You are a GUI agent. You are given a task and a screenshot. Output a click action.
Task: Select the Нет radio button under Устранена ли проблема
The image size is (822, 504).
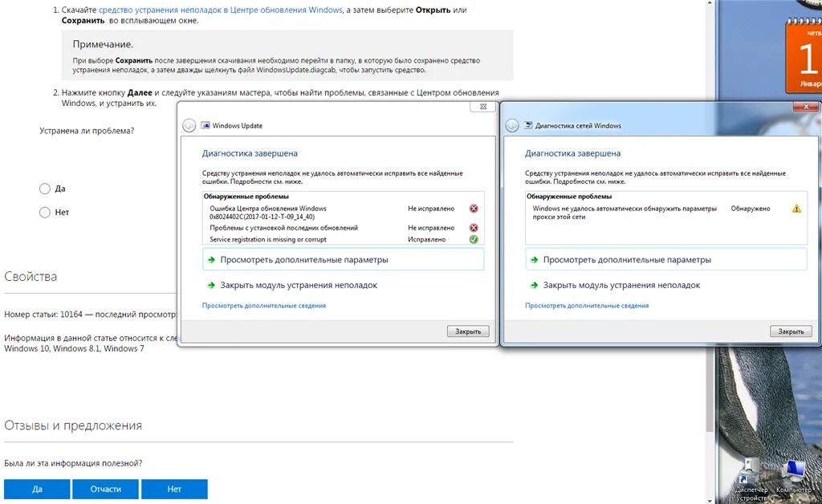click(x=45, y=212)
